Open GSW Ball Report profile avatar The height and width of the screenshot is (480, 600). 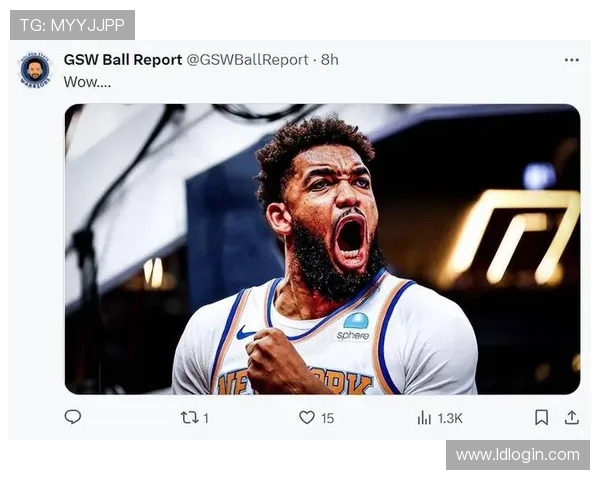click(x=35, y=71)
